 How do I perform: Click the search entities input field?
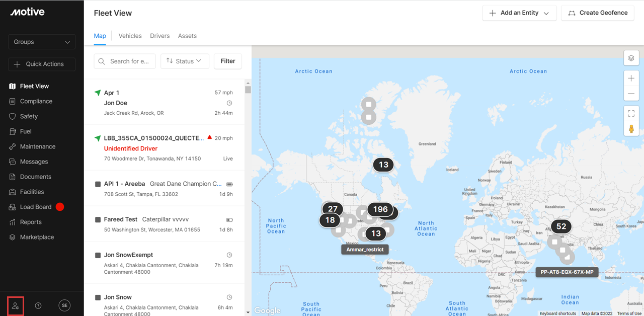[125, 61]
